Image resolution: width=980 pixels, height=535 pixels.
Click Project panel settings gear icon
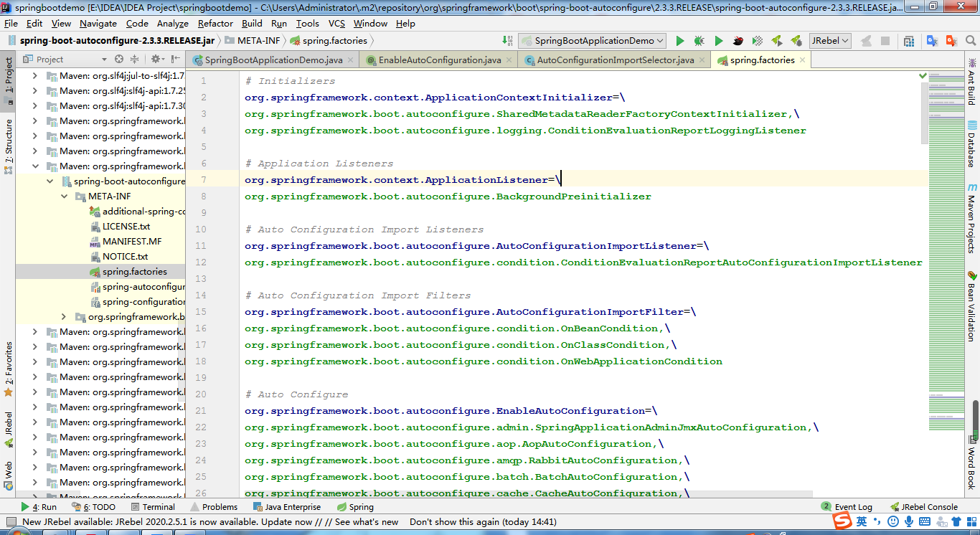point(156,60)
